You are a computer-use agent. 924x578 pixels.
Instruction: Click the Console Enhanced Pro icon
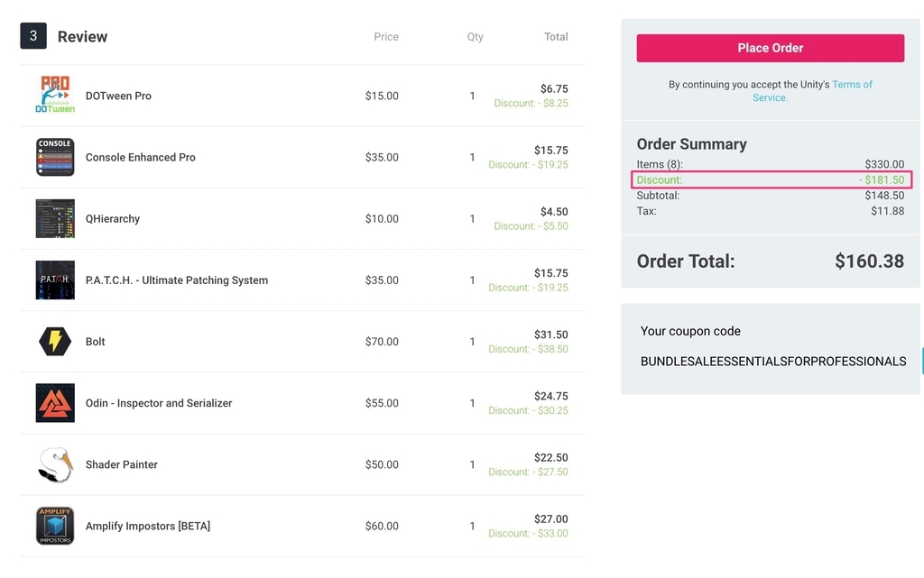pos(55,157)
